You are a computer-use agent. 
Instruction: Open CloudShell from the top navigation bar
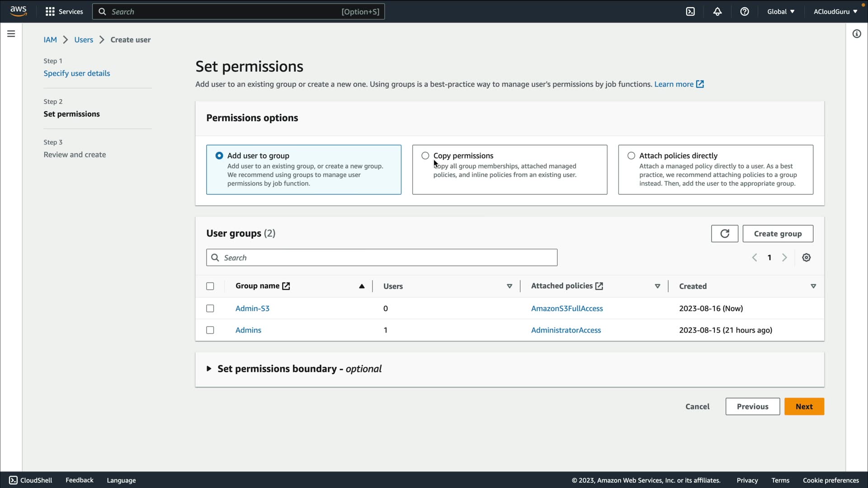690,12
